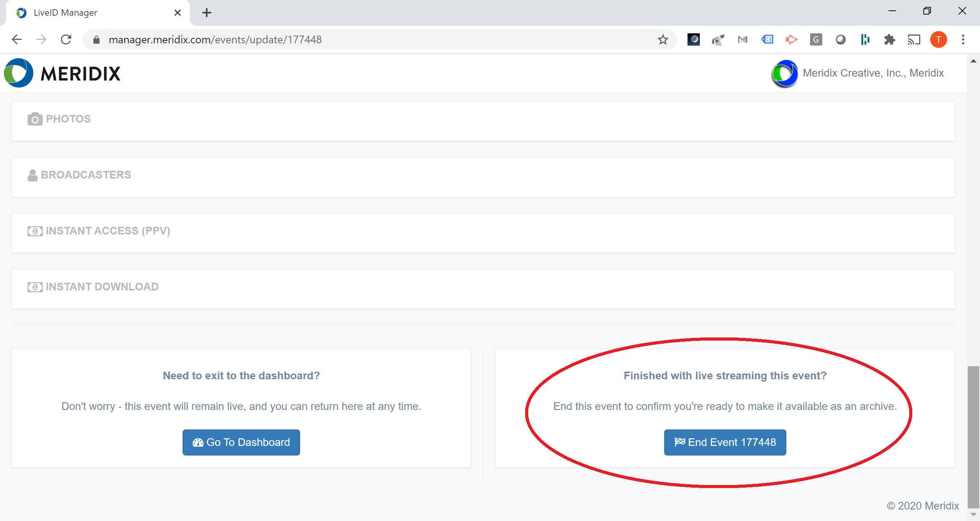Image resolution: width=980 pixels, height=521 pixels.
Task: Reload the page
Action: (x=66, y=39)
